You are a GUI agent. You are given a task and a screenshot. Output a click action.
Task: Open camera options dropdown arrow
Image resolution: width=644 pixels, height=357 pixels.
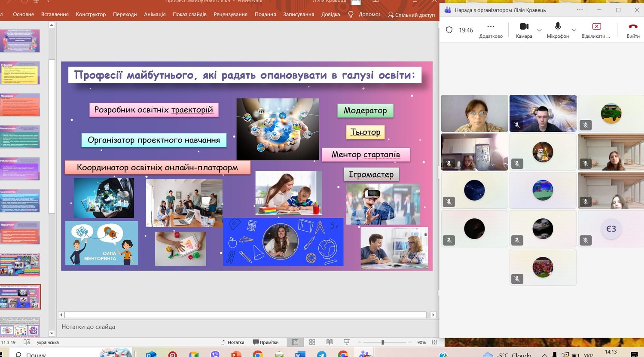[540, 30]
